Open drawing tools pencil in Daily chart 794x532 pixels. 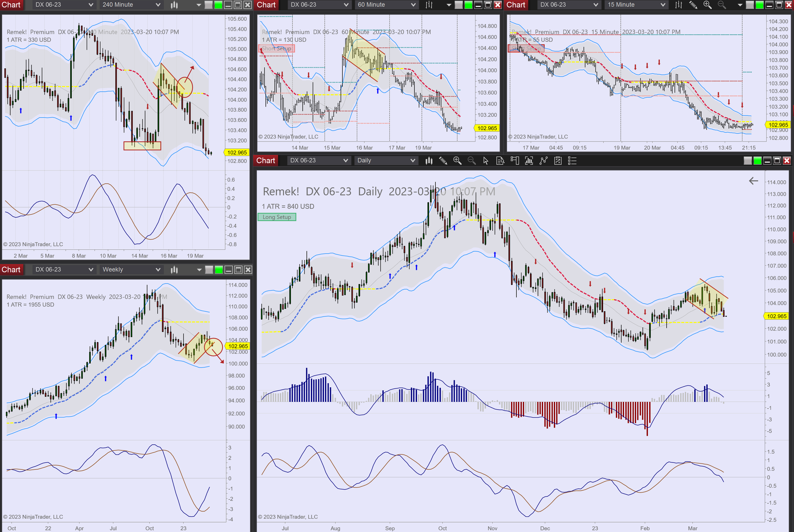point(443,161)
